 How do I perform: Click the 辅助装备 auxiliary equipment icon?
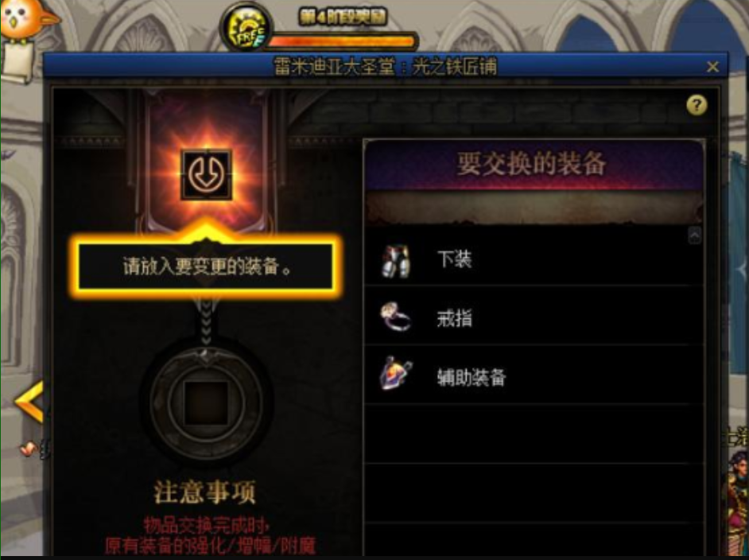click(x=396, y=374)
